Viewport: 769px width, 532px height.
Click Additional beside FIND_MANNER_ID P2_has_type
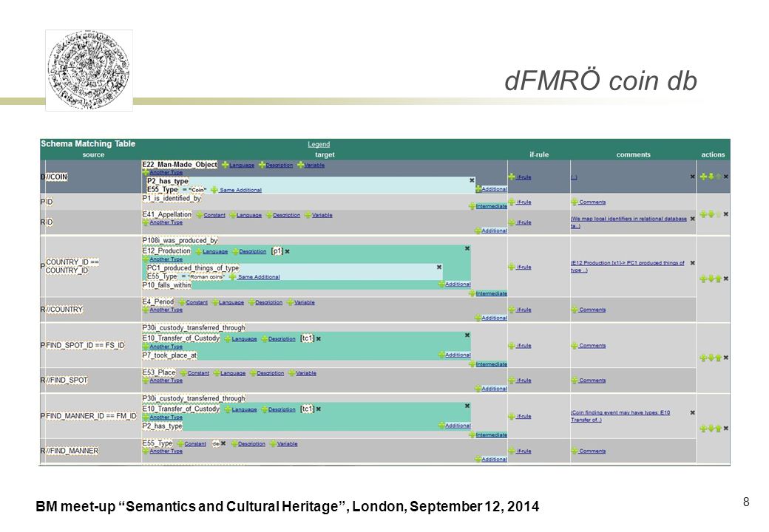(455, 426)
